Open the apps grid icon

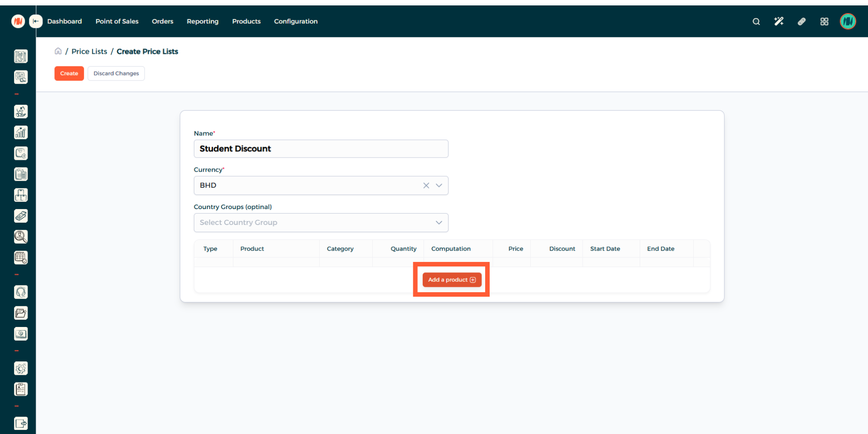pos(824,22)
